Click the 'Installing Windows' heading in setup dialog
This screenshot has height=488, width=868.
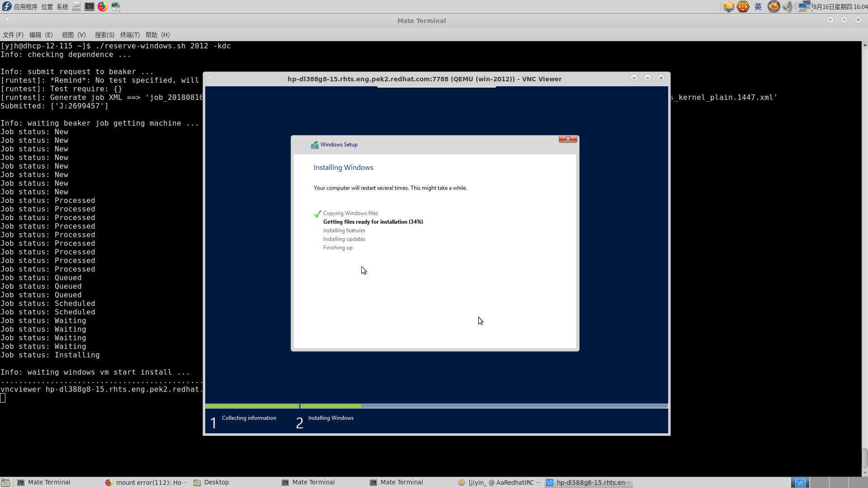coord(344,167)
